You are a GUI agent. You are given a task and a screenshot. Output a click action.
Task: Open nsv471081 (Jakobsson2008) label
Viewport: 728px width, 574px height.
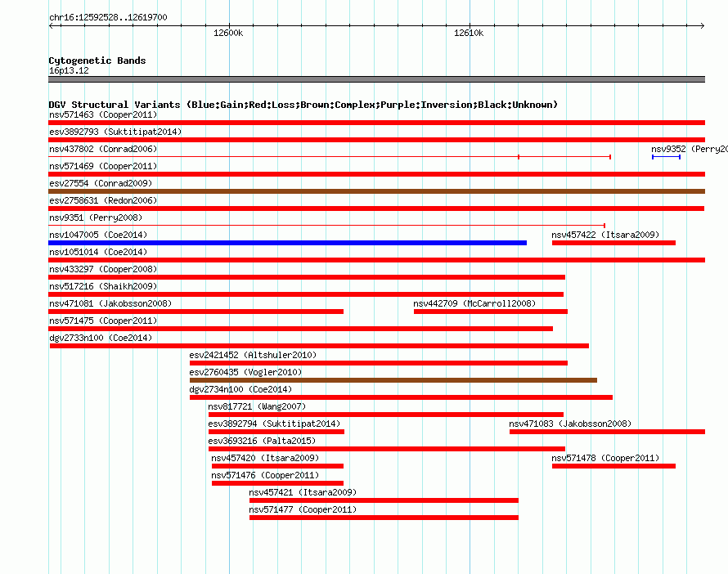coord(110,303)
